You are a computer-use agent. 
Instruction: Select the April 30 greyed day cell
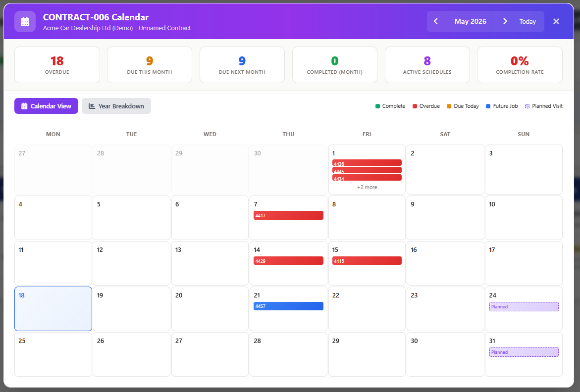[x=288, y=170]
